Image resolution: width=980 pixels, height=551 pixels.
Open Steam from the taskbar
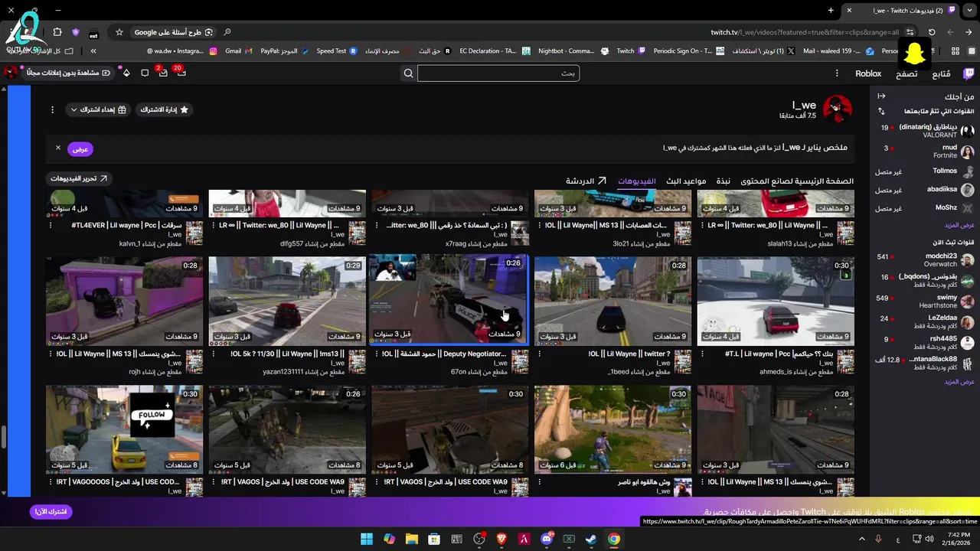(x=591, y=539)
